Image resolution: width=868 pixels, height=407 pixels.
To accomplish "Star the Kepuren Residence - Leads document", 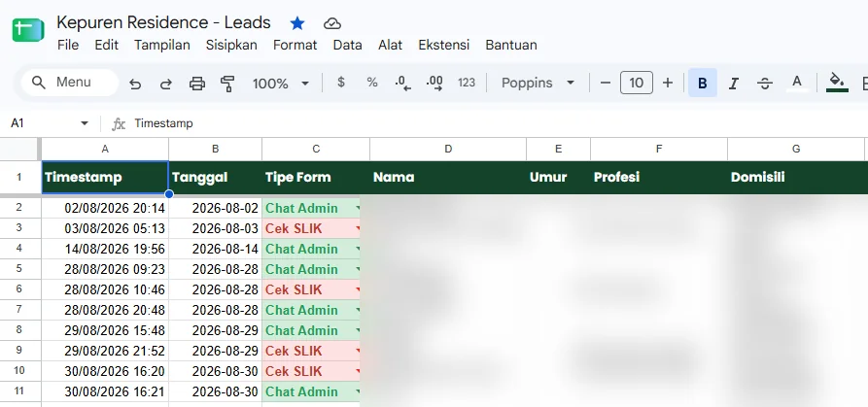I will 297,23.
